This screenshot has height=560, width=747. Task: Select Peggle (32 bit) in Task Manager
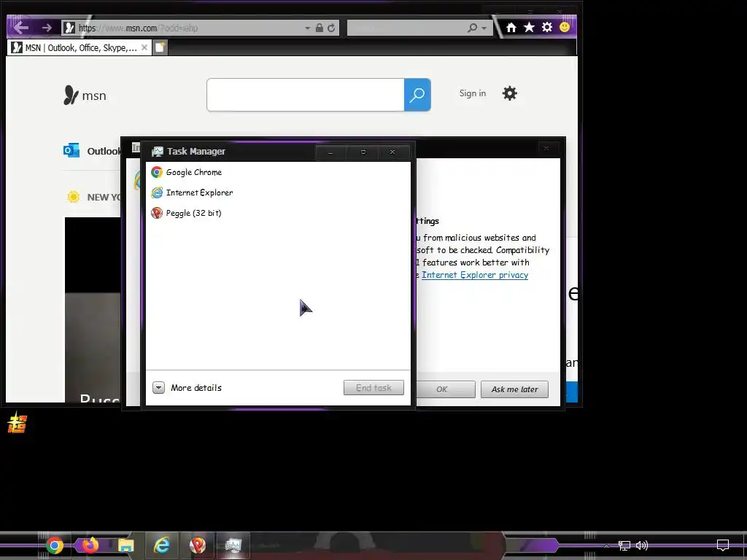tap(278, 213)
